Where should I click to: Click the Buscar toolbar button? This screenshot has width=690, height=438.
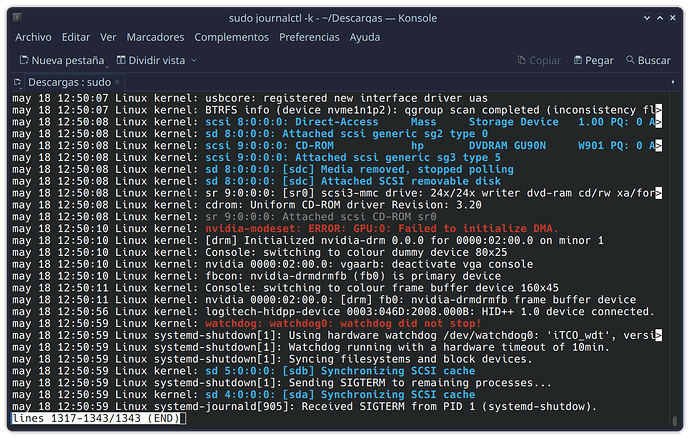click(x=649, y=60)
